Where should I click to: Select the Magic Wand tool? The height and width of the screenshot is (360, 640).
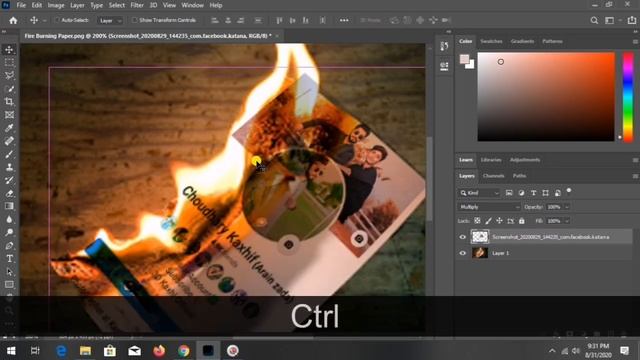9,89
